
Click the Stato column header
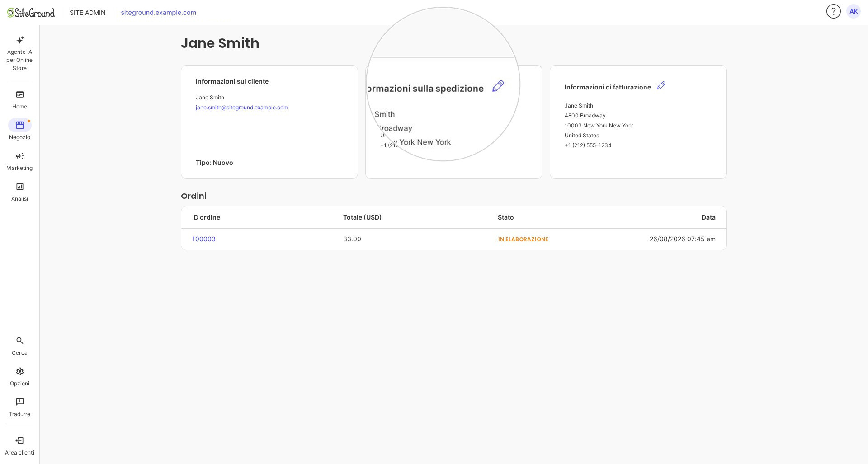505,217
